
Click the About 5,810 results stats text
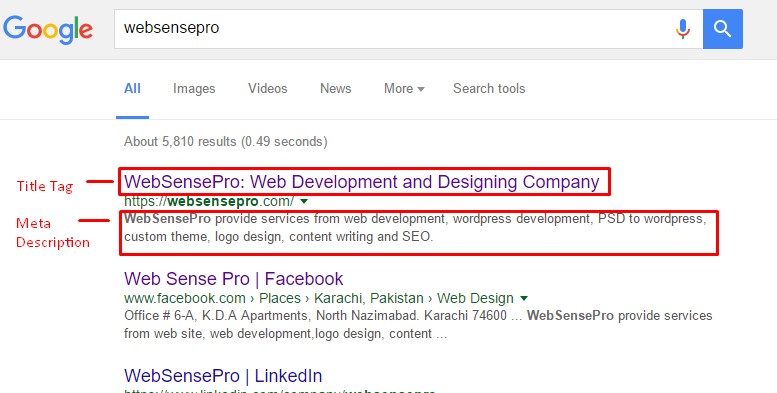point(225,142)
